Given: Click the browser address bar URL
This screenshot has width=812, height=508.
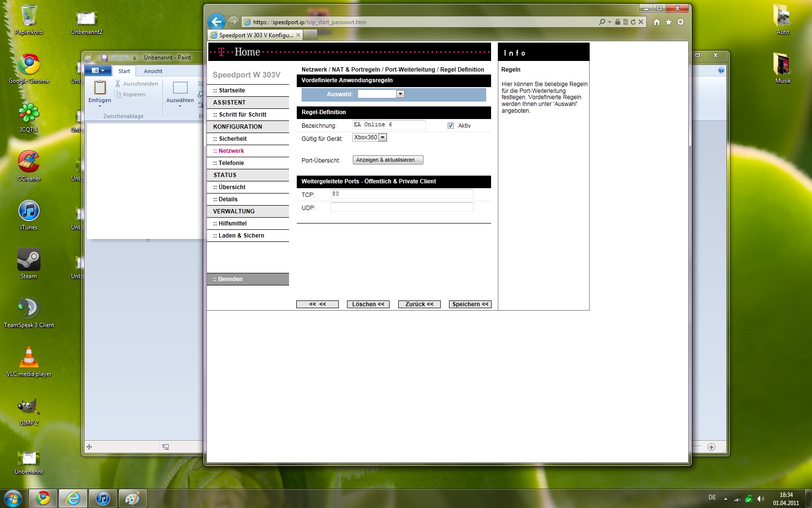Looking at the screenshot, I should click(309, 22).
